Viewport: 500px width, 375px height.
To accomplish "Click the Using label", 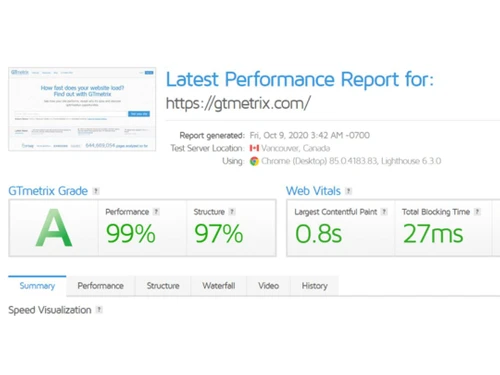I will point(233,161).
